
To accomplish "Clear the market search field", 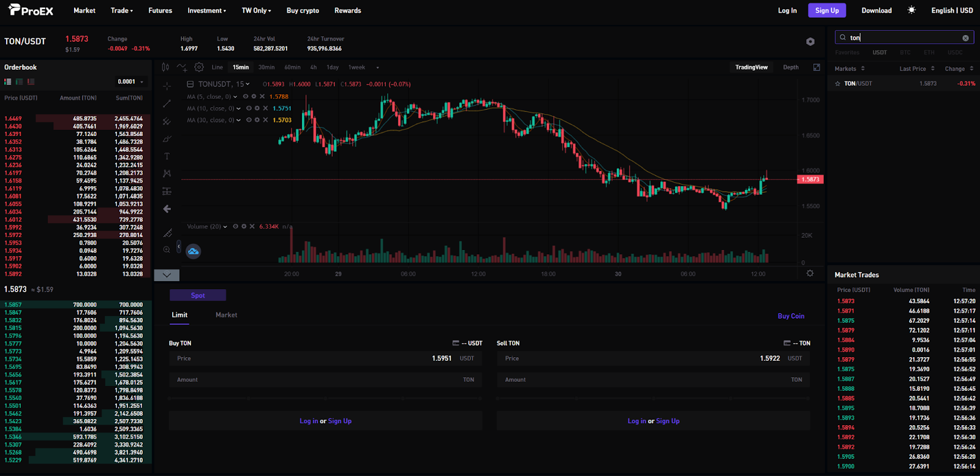I will click(965, 38).
